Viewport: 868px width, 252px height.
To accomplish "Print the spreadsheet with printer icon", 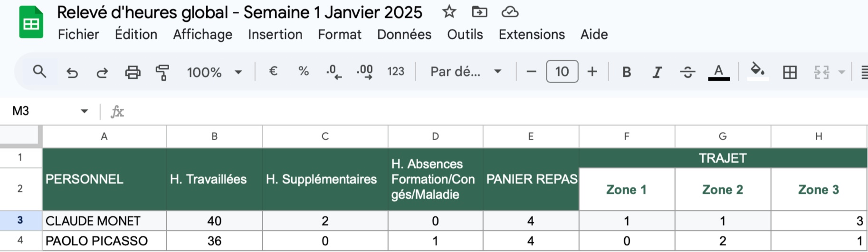I will pos(133,72).
